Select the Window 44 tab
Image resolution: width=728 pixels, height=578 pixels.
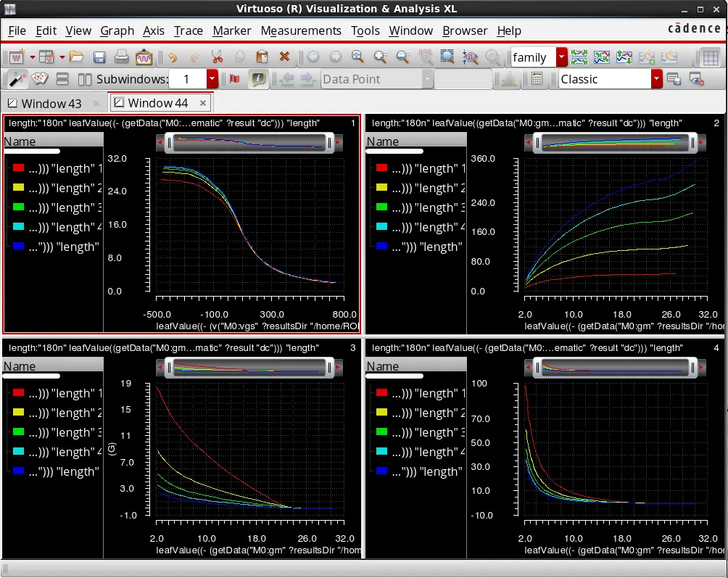pos(157,103)
